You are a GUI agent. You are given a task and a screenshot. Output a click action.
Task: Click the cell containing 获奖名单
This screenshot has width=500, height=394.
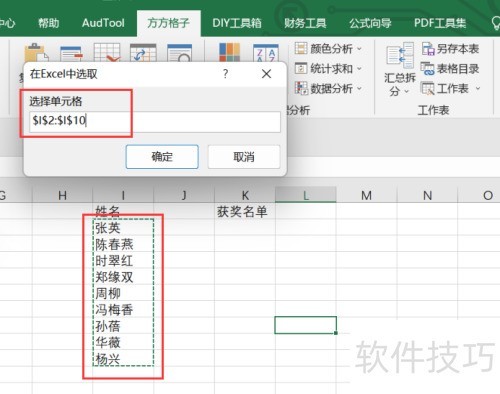pos(245,211)
